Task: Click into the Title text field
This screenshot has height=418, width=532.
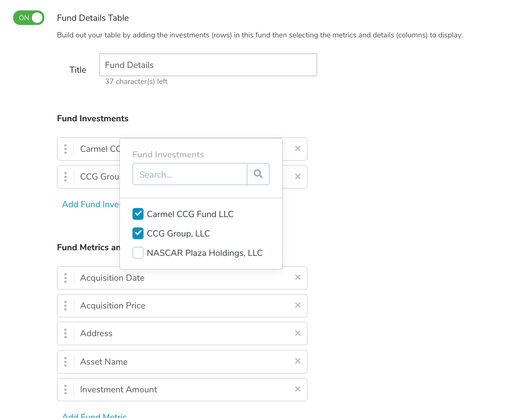Action: [208, 65]
